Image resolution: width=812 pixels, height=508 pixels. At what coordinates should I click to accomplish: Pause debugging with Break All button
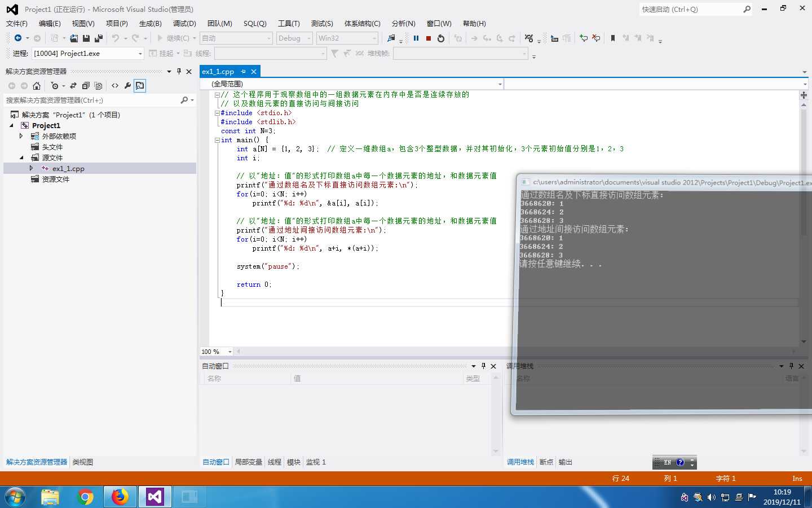pyautogui.click(x=416, y=38)
